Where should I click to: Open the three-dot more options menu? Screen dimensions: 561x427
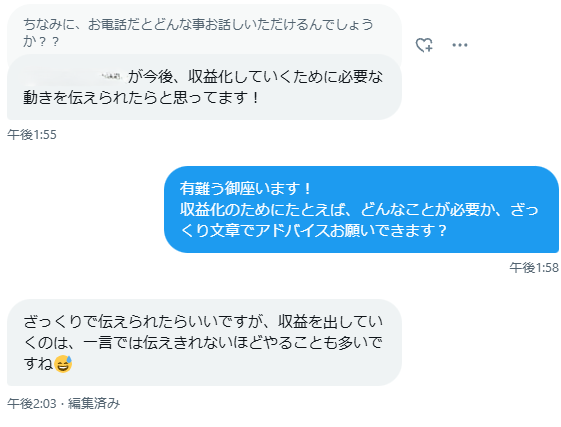(x=460, y=45)
